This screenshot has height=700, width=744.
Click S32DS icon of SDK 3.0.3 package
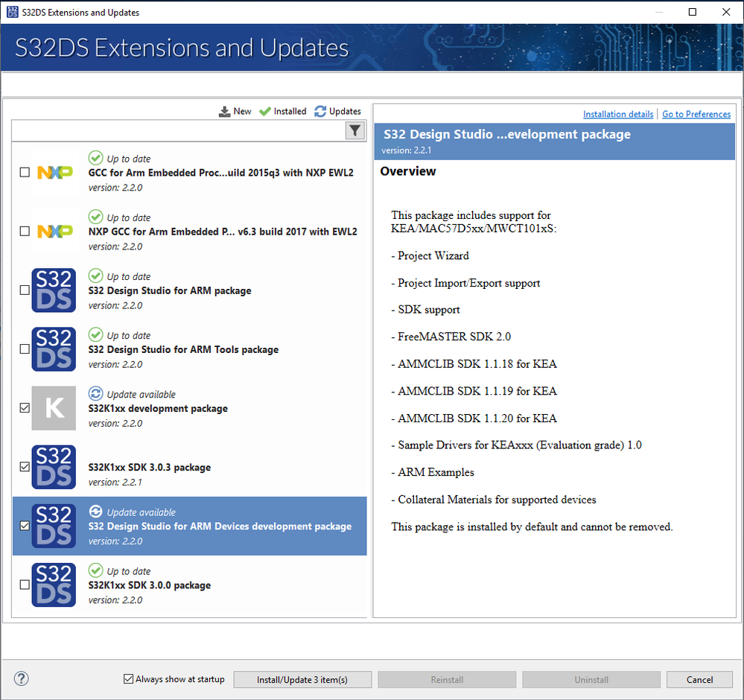click(54, 467)
